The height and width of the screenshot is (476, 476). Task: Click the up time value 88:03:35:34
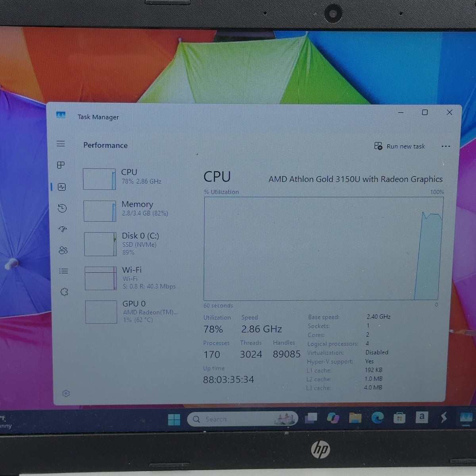click(x=228, y=380)
